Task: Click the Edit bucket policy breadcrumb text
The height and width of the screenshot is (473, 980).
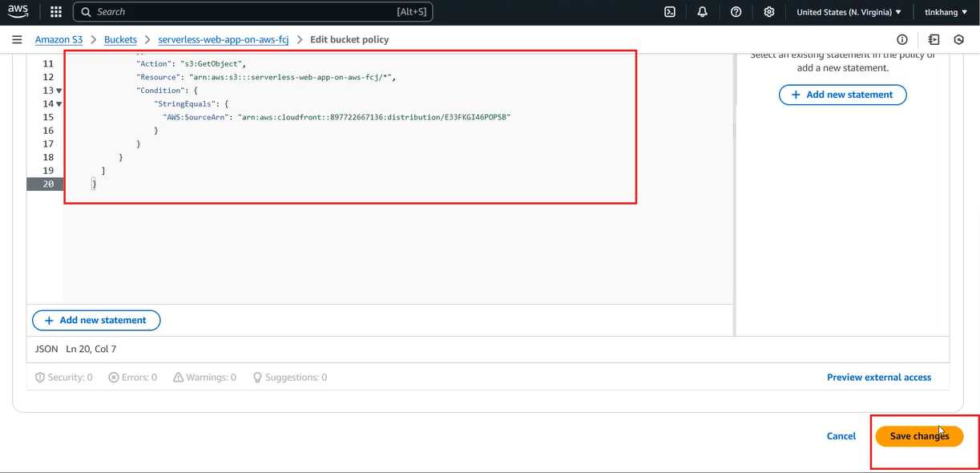Action: coord(349,39)
